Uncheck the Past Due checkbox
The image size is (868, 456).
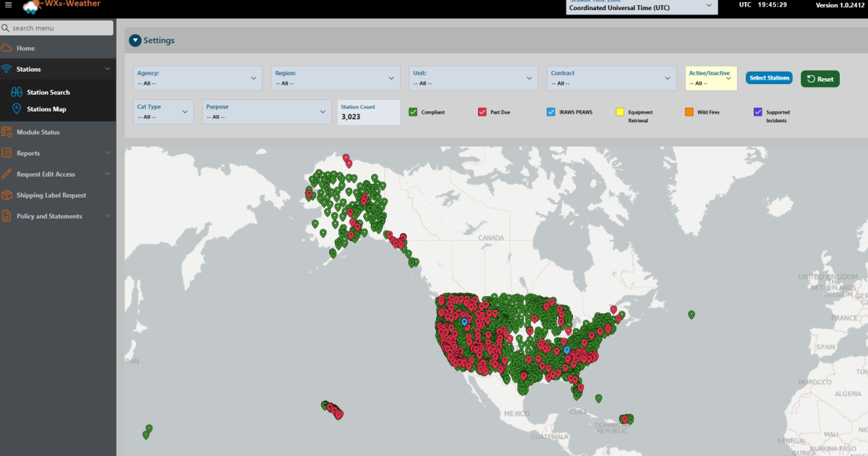coord(482,112)
